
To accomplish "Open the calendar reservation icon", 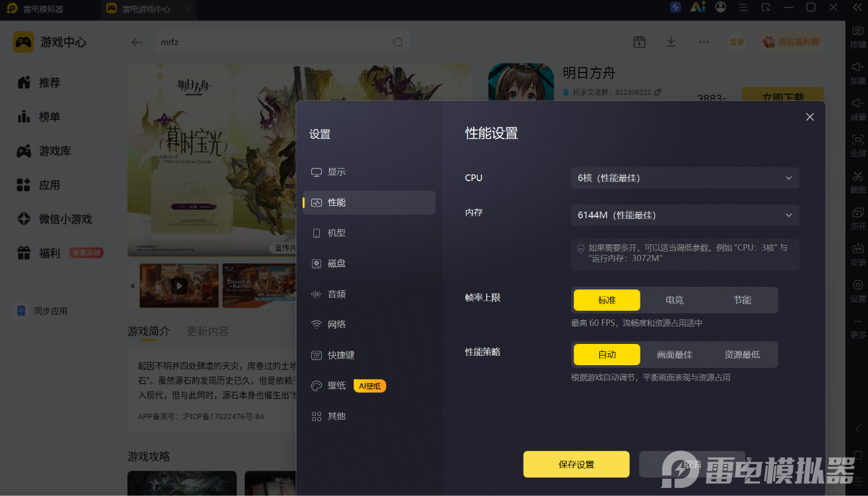I will [639, 42].
